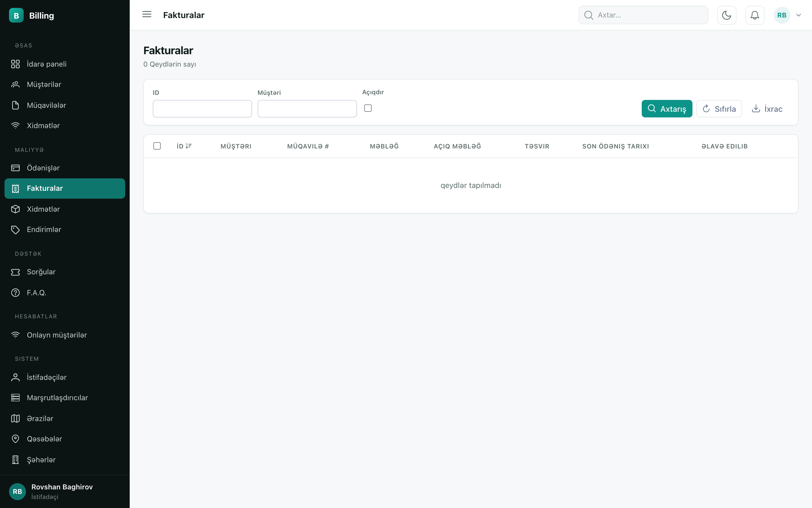The width and height of the screenshot is (812, 508).
Task: Select Fakturalar sidebar item
Action: (x=65, y=189)
